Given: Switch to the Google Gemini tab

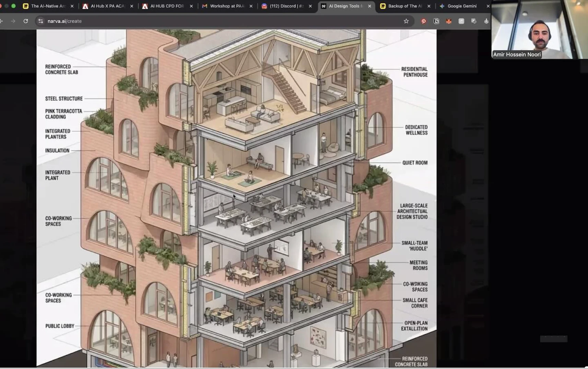Looking at the screenshot, I should (x=462, y=6).
